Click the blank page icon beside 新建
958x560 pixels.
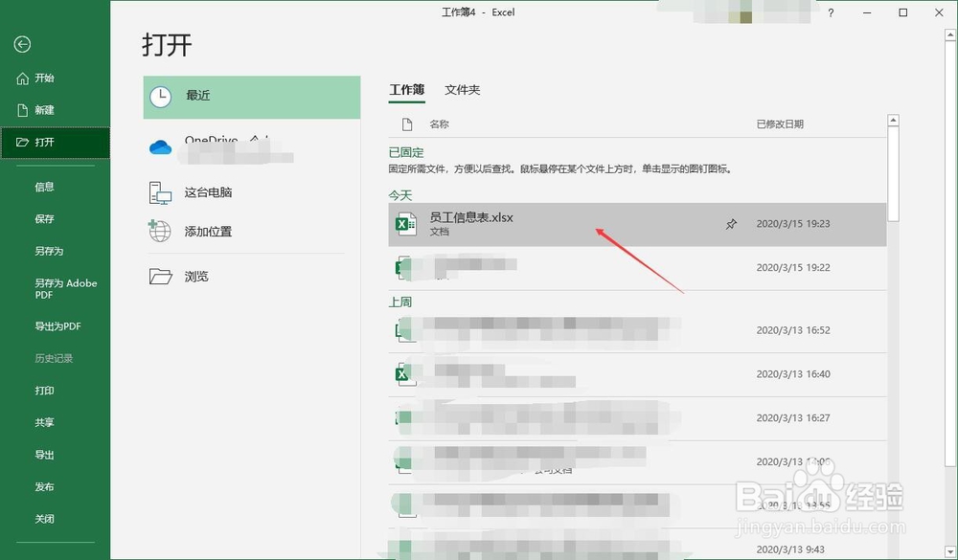click(x=23, y=110)
